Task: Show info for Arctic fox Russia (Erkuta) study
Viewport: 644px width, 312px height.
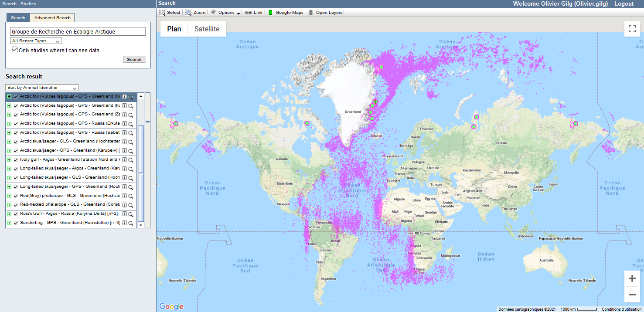Action: pyautogui.click(x=124, y=124)
